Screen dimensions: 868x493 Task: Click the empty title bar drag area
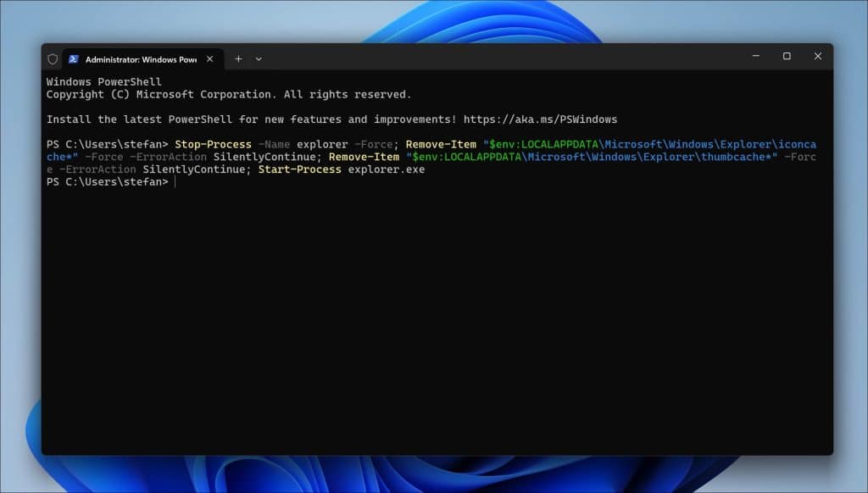pyautogui.click(x=509, y=57)
